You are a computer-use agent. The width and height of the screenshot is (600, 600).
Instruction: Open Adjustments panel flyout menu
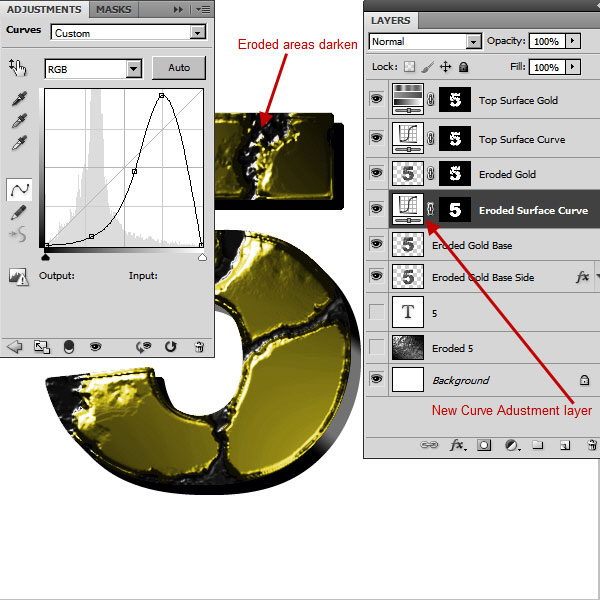tap(203, 9)
